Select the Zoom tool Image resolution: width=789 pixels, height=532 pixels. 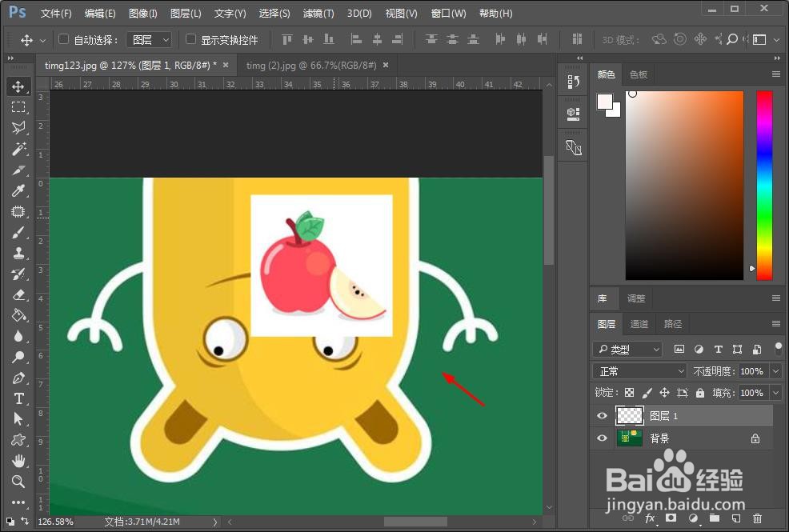(x=18, y=482)
